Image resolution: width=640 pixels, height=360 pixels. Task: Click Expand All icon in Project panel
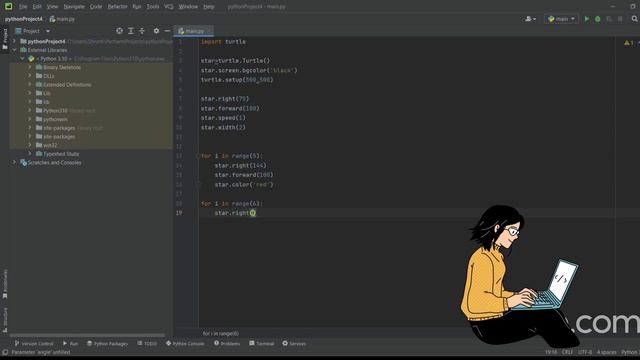[131, 31]
